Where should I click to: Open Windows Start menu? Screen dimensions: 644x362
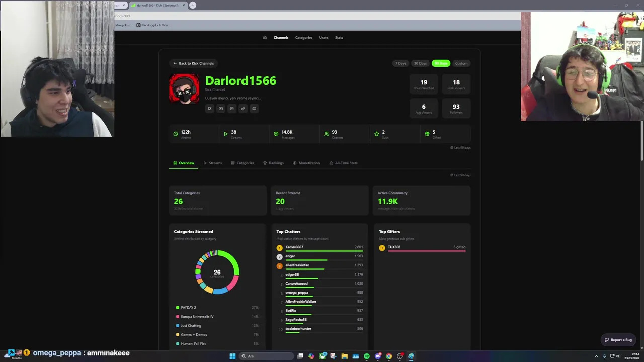click(232, 356)
